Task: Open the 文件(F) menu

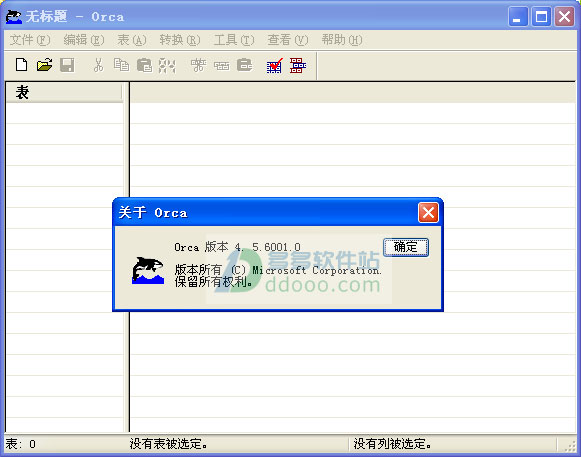Action: coord(30,40)
